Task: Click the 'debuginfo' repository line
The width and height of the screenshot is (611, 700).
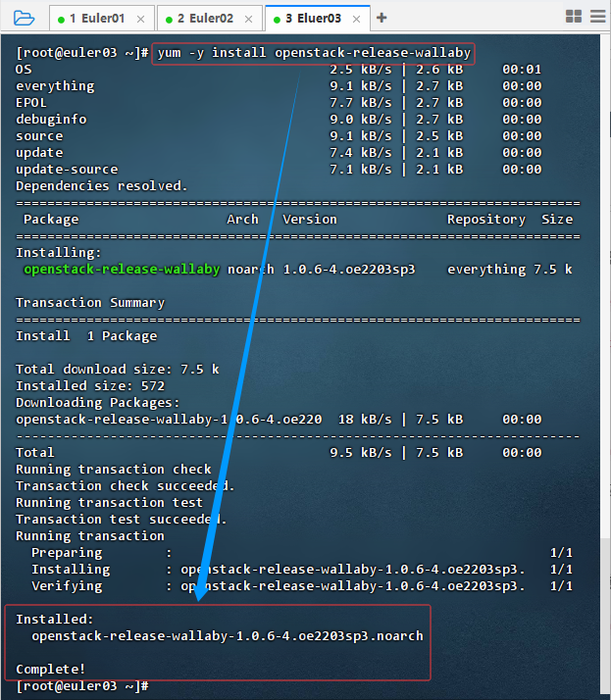Action: (51, 120)
